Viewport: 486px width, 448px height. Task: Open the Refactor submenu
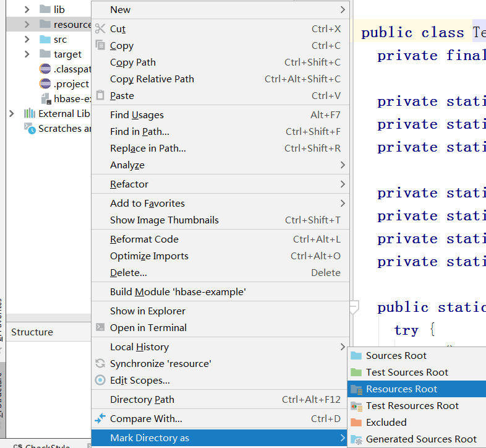pos(129,184)
